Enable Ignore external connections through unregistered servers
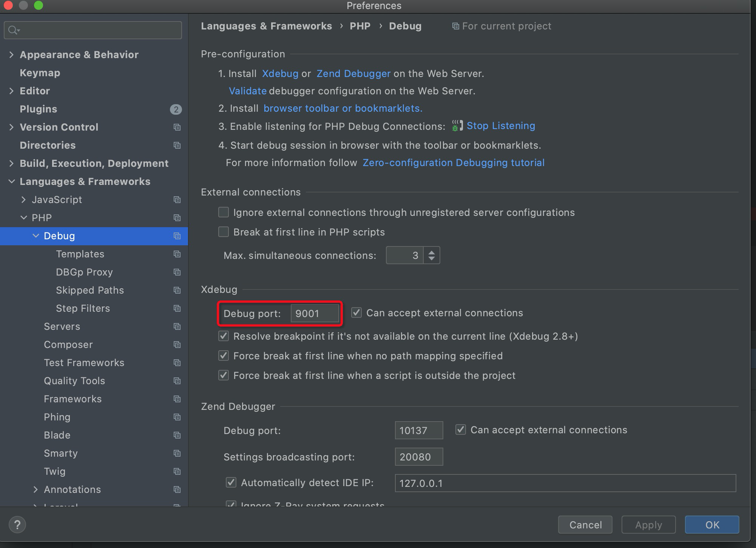Viewport: 756px width, 548px height. click(x=224, y=212)
